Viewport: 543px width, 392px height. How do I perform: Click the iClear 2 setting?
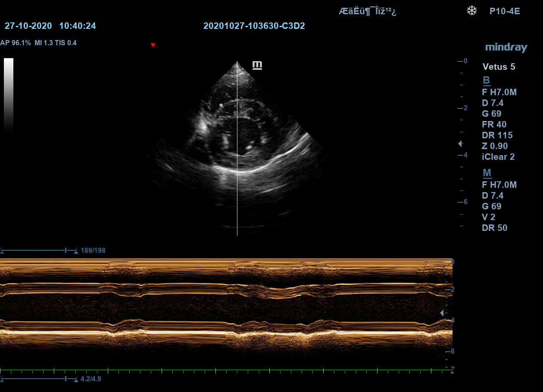coord(498,157)
